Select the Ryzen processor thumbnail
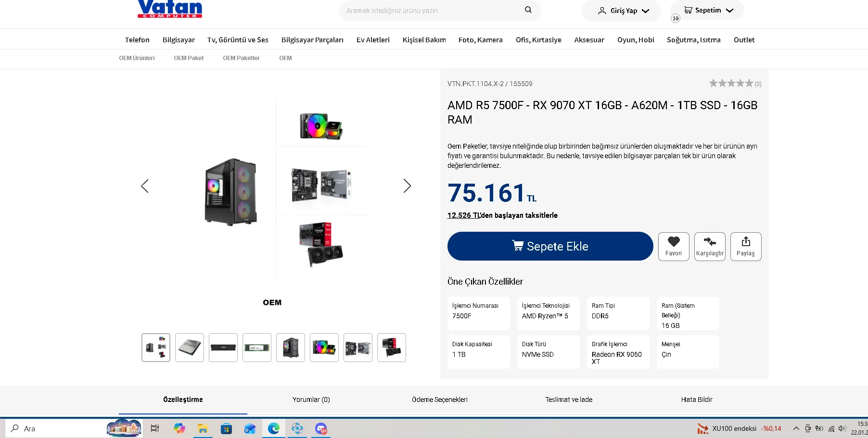Screen dimensions: 868x438 pos(190,348)
